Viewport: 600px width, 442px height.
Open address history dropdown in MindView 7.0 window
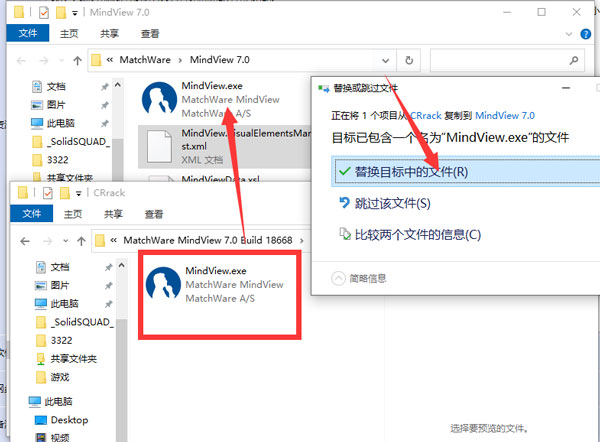point(385,60)
